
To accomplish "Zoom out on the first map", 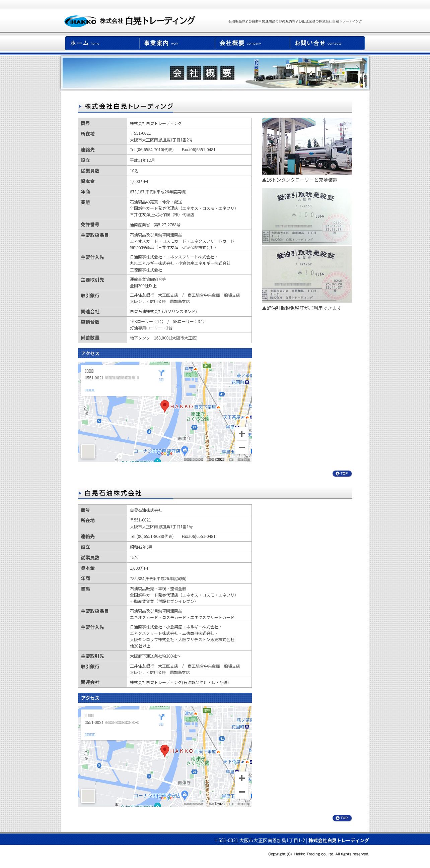I will (241, 447).
